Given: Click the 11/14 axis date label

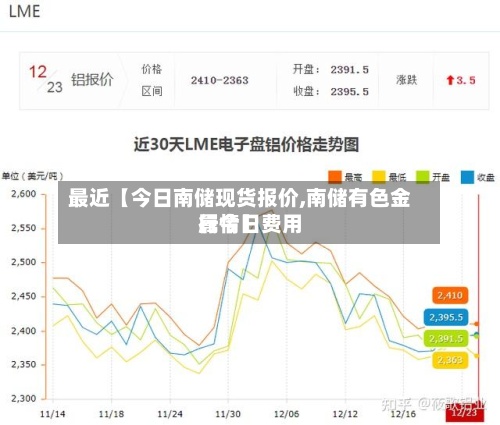Looking at the screenshot, I should [53, 414].
